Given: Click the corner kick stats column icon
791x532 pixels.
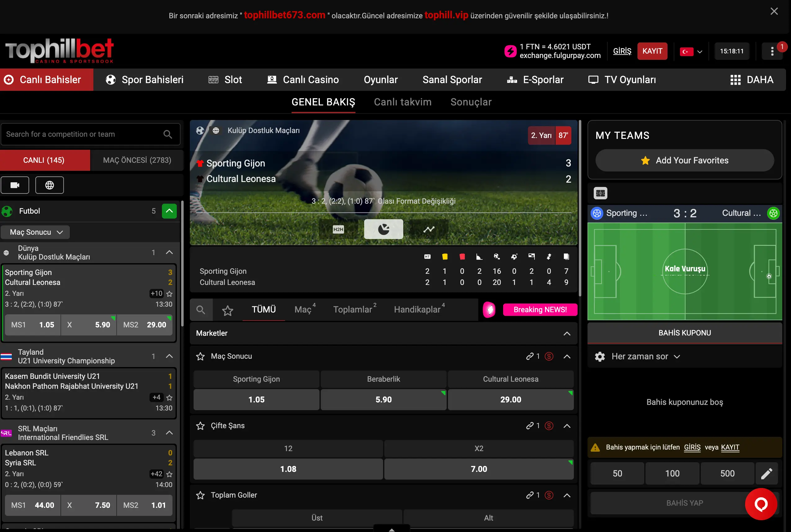Looking at the screenshot, I should [479, 257].
